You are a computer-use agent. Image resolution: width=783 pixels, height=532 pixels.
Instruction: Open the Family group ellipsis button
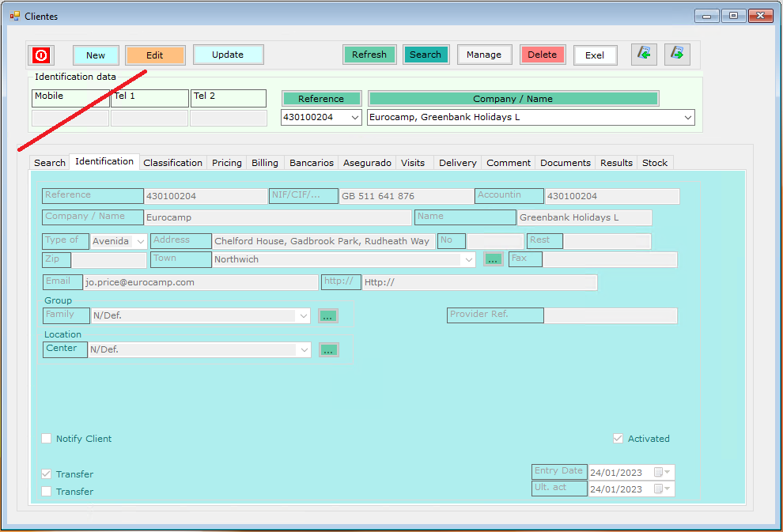[327, 316]
